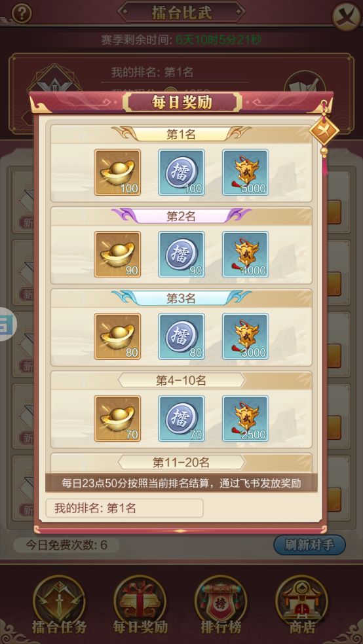363x644 pixels.
Task: Tap the 第11-20名 rank header
Action: 181,463
